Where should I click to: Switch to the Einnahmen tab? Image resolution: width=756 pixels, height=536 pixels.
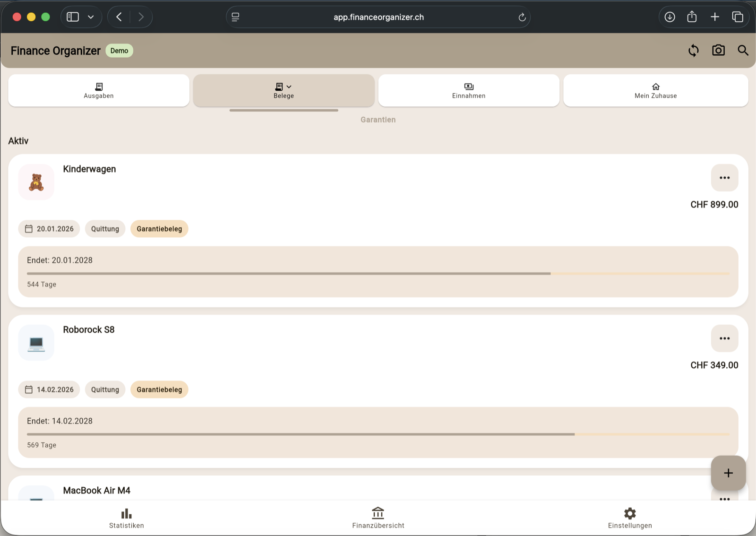pos(469,90)
